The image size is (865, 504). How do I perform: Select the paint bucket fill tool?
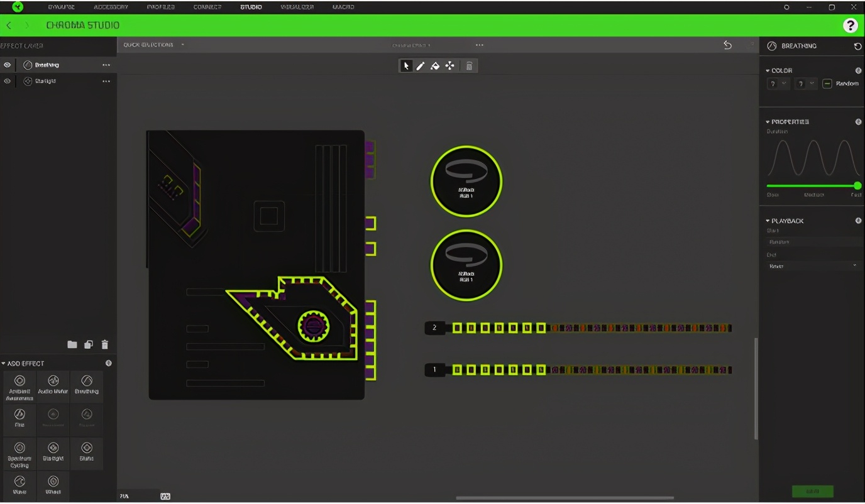435,65
